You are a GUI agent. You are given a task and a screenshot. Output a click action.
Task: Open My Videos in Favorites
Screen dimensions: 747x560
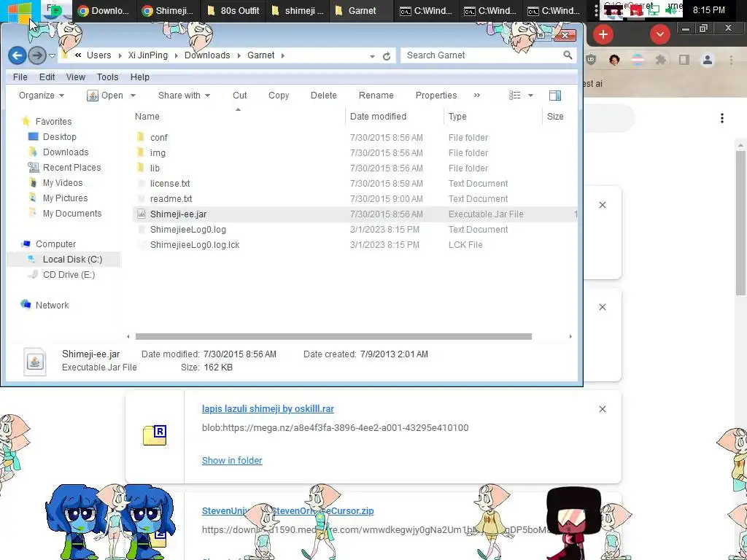[63, 182]
